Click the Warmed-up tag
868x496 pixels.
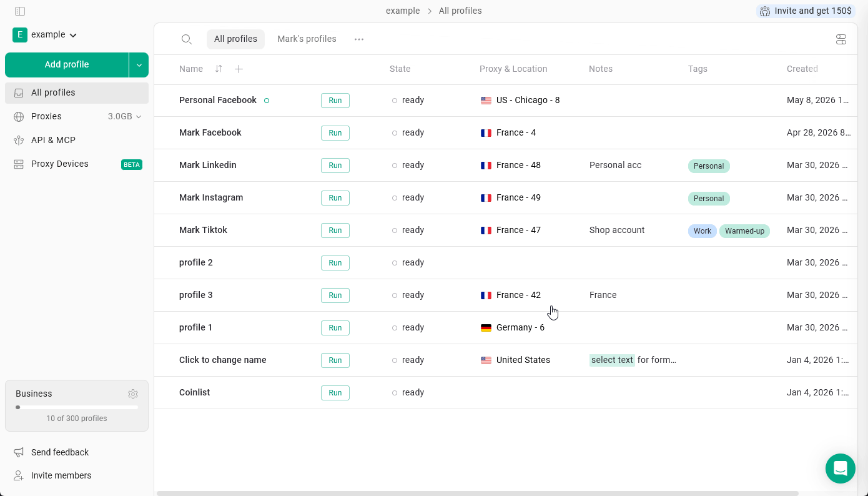745,231
